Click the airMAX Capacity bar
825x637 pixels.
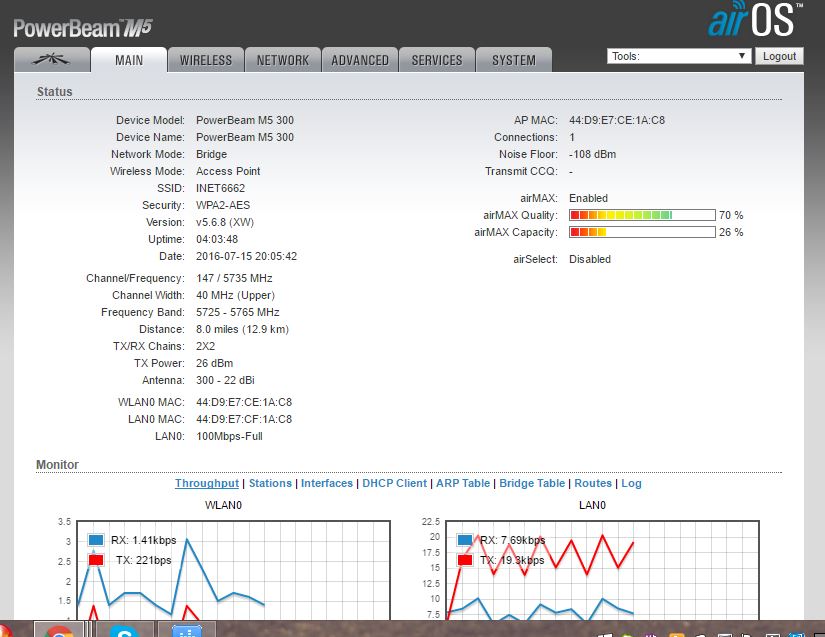(642, 232)
